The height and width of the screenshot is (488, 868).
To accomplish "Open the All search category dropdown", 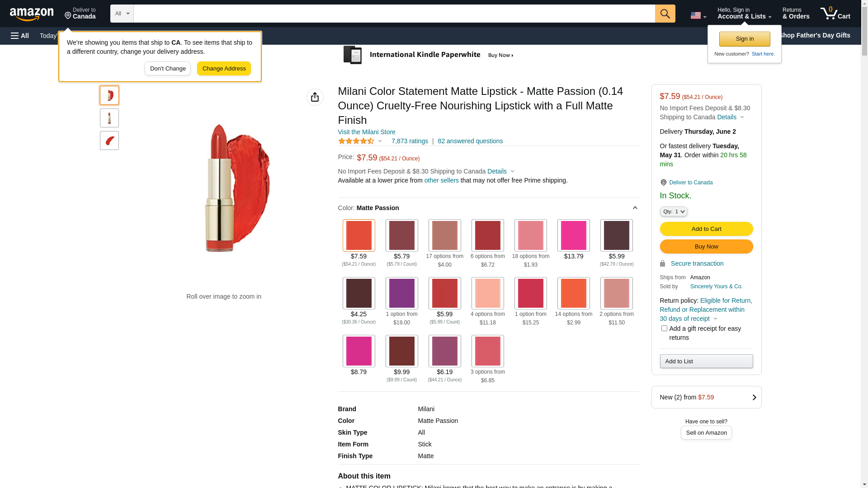I will pos(122,14).
